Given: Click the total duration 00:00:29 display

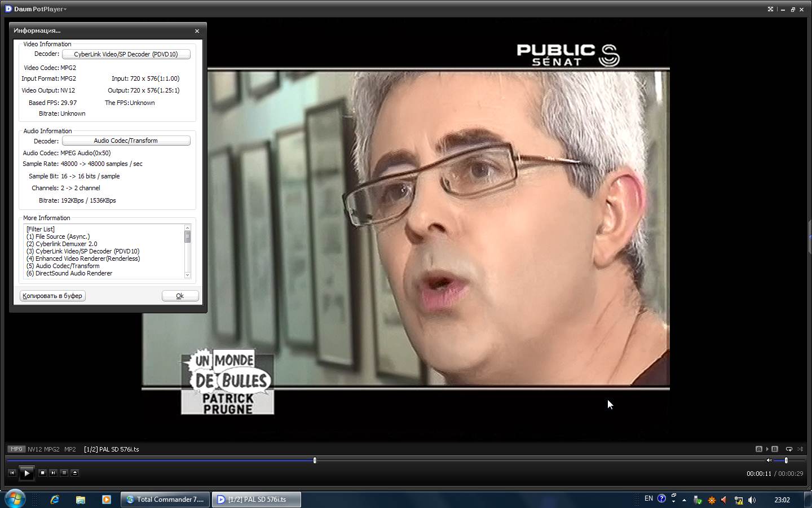Looking at the screenshot, I should (x=791, y=474).
